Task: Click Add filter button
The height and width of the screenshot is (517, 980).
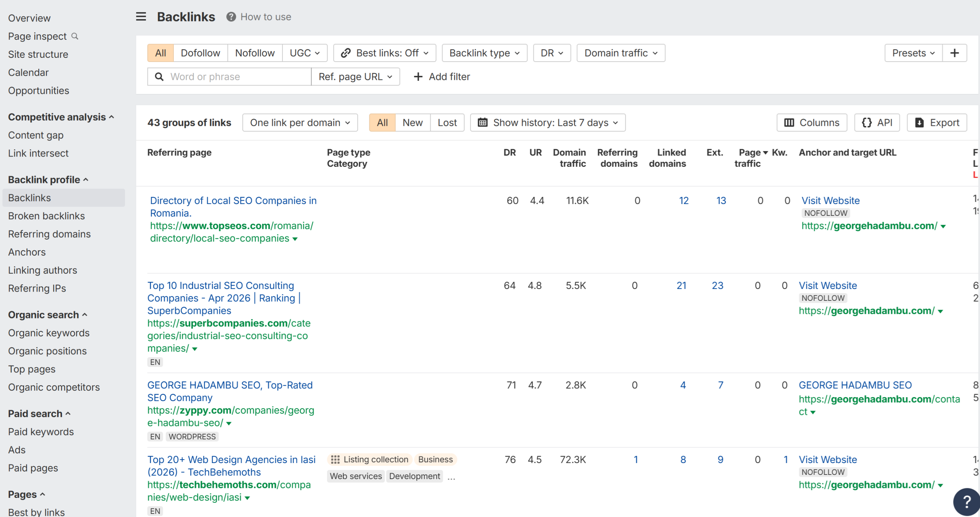Action: [442, 77]
